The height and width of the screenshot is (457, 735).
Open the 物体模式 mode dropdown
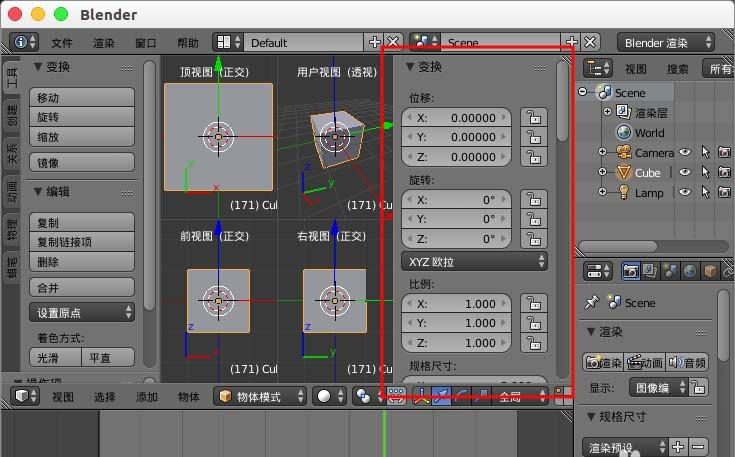[x=260, y=397]
